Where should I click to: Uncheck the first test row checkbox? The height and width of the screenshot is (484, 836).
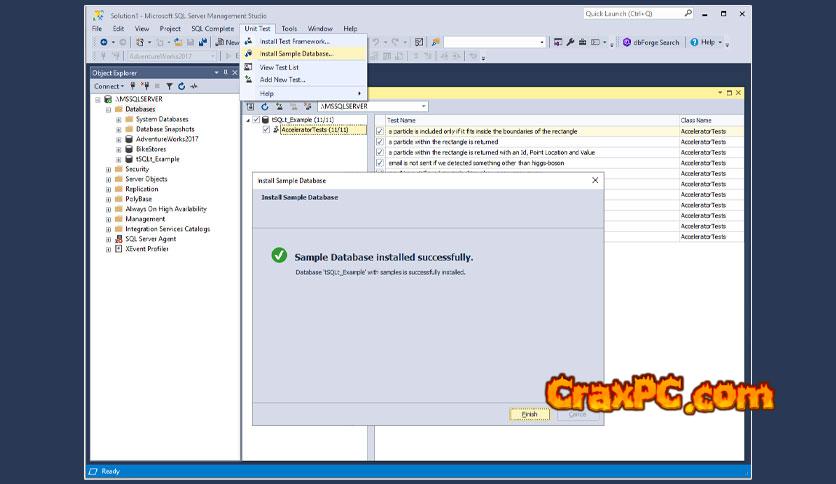point(380,131)
